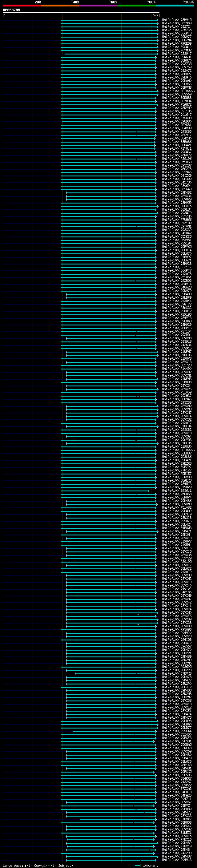The height and width of the screenshot is (868, 197).
Task: Open the UniRef100_P10490 hit
Action: click(177, 369)
